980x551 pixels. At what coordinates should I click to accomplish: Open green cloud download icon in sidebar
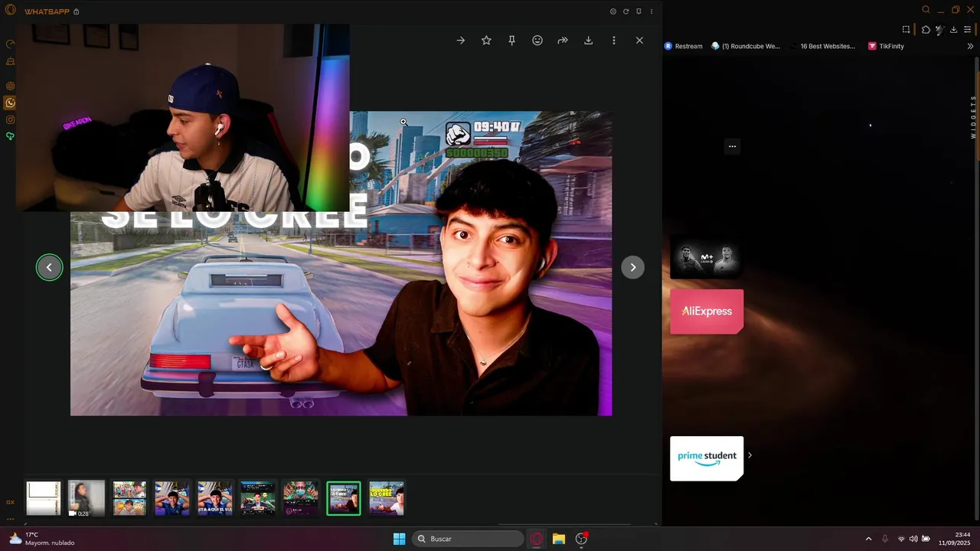(x=10, y=136)
